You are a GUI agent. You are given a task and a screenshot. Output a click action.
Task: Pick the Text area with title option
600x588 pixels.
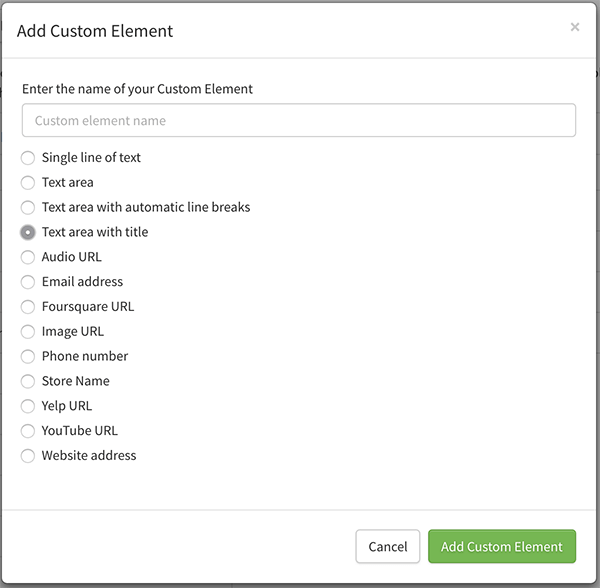[x=28, y=232]
